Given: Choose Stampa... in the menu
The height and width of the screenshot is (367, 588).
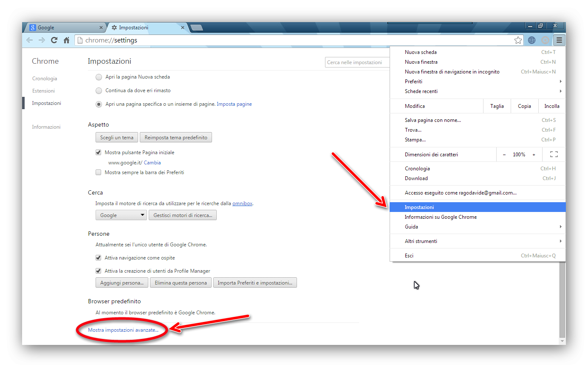Looking at the screenshot, I should (x=478, y=140).
